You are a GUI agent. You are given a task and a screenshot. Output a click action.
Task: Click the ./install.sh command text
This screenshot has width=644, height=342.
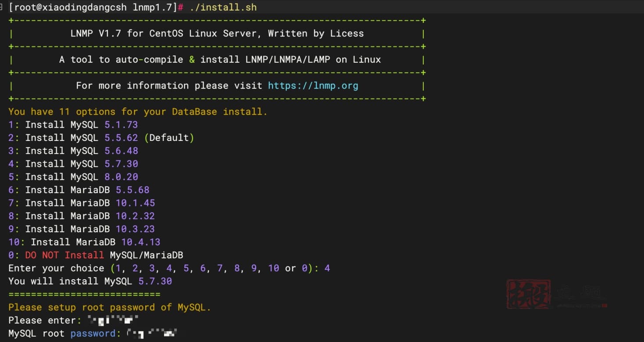(x=223, y=7)
